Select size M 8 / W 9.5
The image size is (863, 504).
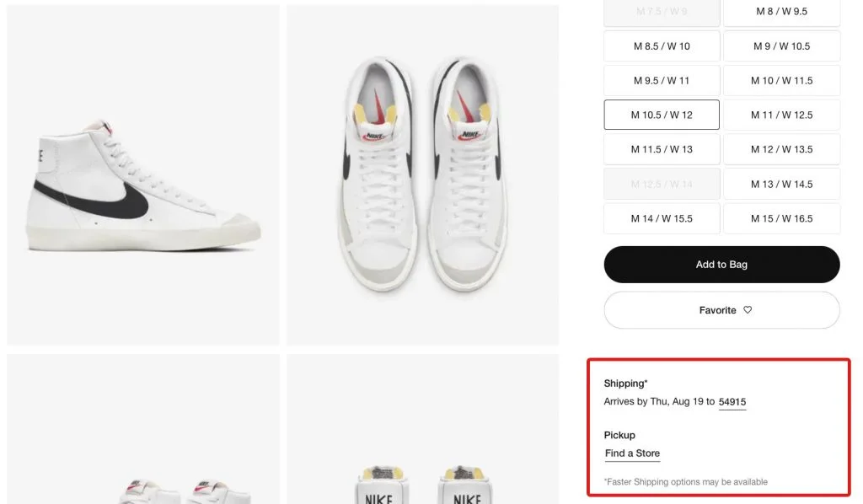[781, 12]
